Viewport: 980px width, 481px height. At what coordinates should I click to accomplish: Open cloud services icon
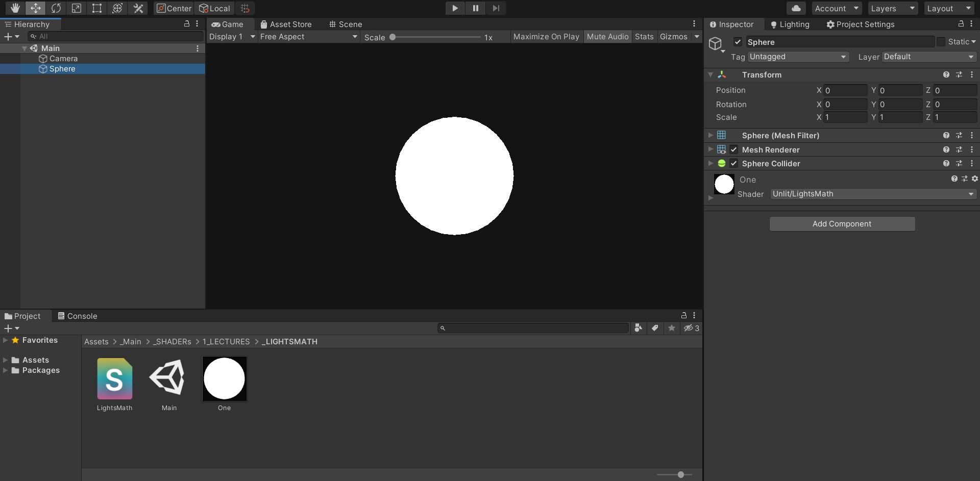pos(796,8)
